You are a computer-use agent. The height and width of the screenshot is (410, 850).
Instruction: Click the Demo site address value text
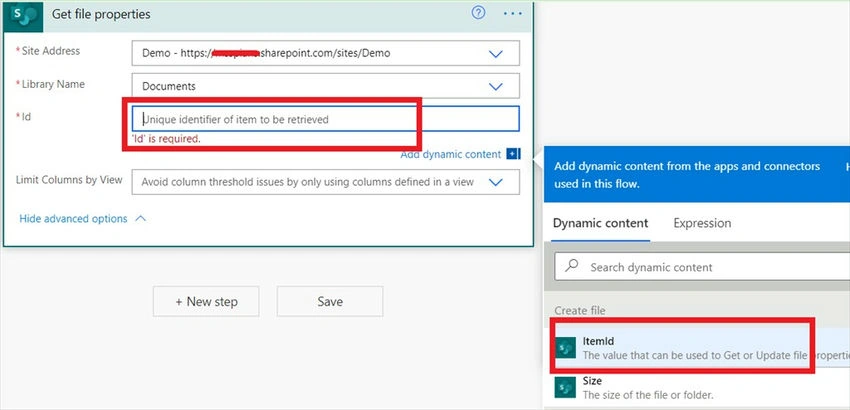266,53
